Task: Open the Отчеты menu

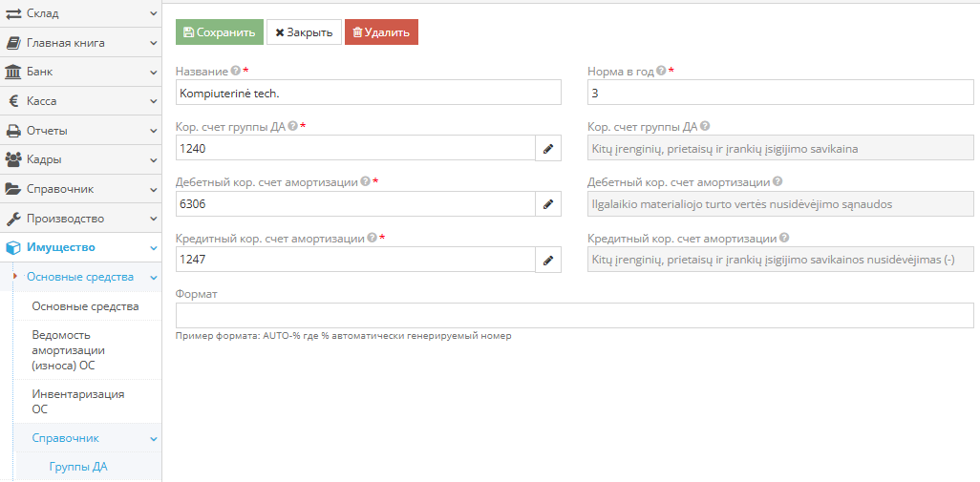Action: pos(80,131)
